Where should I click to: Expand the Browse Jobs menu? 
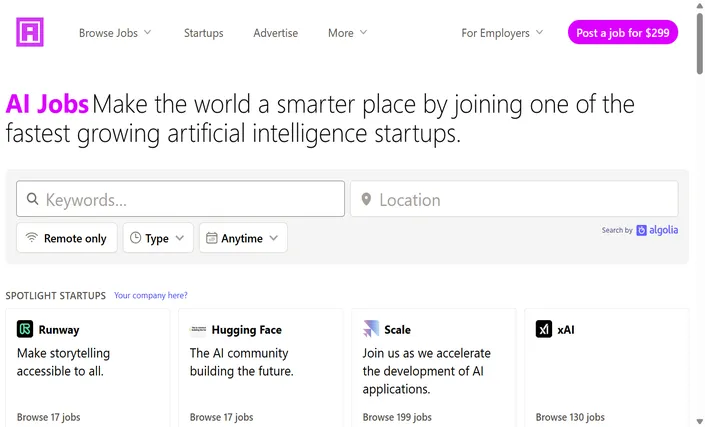pyautogui.click(x=115, y=33)
